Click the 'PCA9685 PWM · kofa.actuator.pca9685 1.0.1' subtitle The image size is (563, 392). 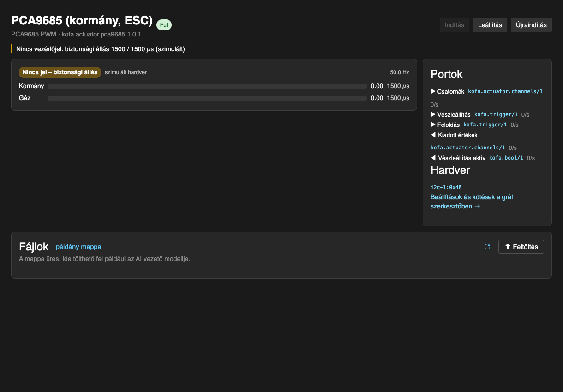point(76,35)
